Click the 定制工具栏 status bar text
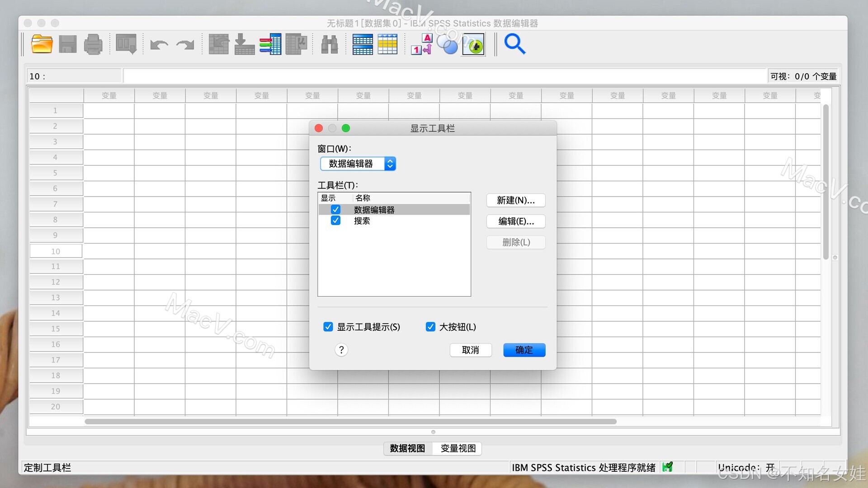This screenshot has width=868, height=488. click(x=47, y=468)
